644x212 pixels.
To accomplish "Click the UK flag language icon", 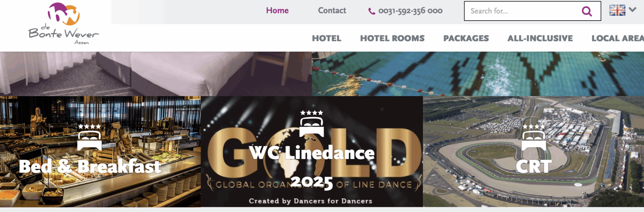I will click(617, 10).
